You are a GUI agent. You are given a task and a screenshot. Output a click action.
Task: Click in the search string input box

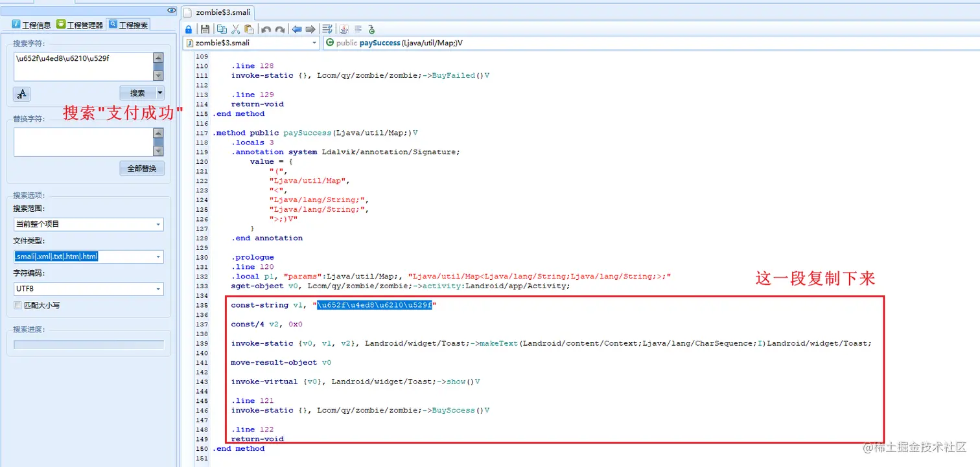coord(83,67)
